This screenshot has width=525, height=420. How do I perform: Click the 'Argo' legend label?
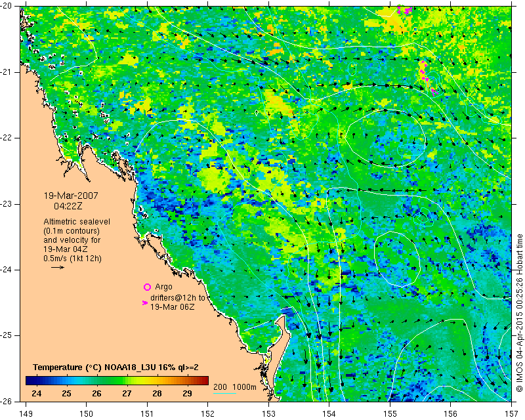coord(163,287)
